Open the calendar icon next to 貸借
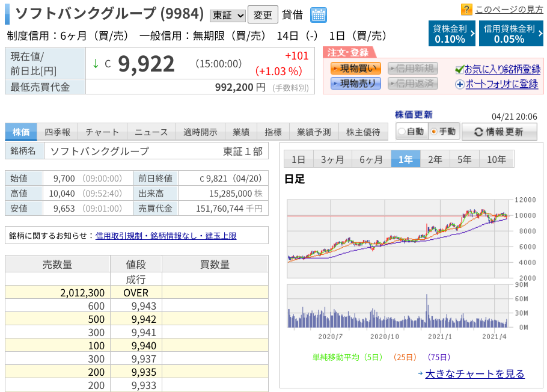Viewport: 547px width, 392px height. tap(318, 15)
